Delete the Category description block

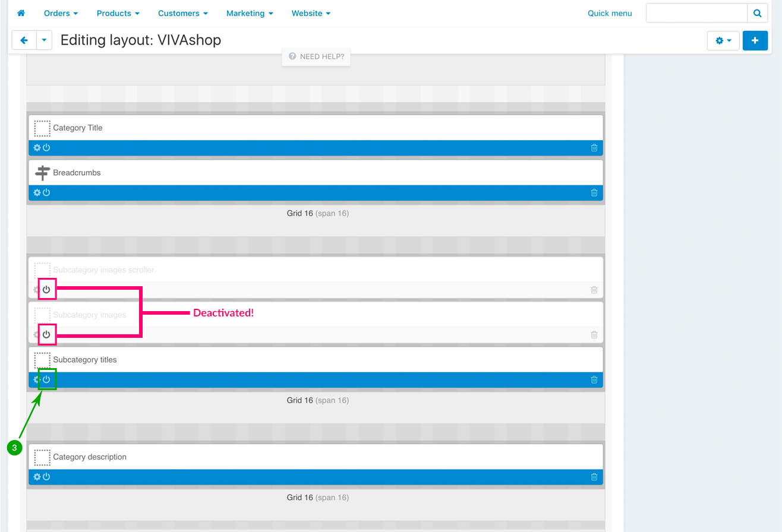(594, 477)
